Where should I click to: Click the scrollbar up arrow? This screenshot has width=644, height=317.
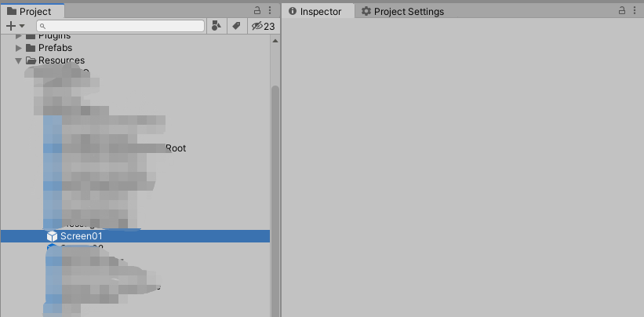[275, 41]
